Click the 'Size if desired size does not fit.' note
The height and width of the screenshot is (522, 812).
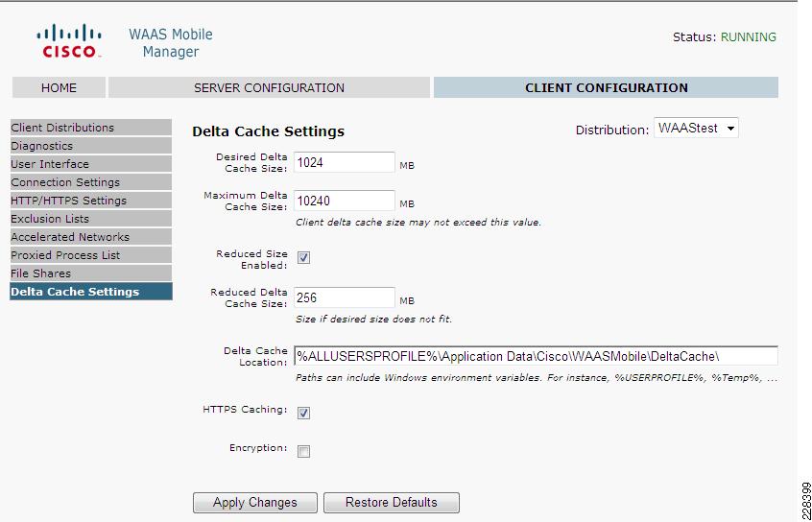(x=374, y=320)
